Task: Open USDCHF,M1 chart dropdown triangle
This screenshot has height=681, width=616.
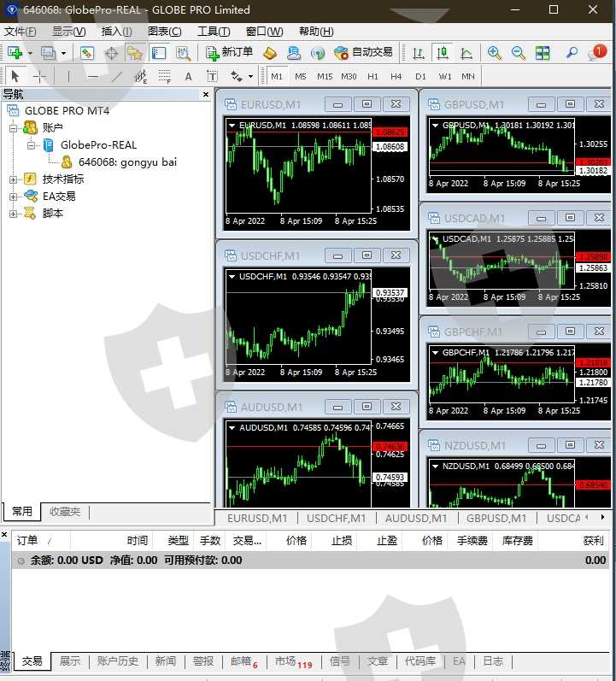Action: click(232, 277)
